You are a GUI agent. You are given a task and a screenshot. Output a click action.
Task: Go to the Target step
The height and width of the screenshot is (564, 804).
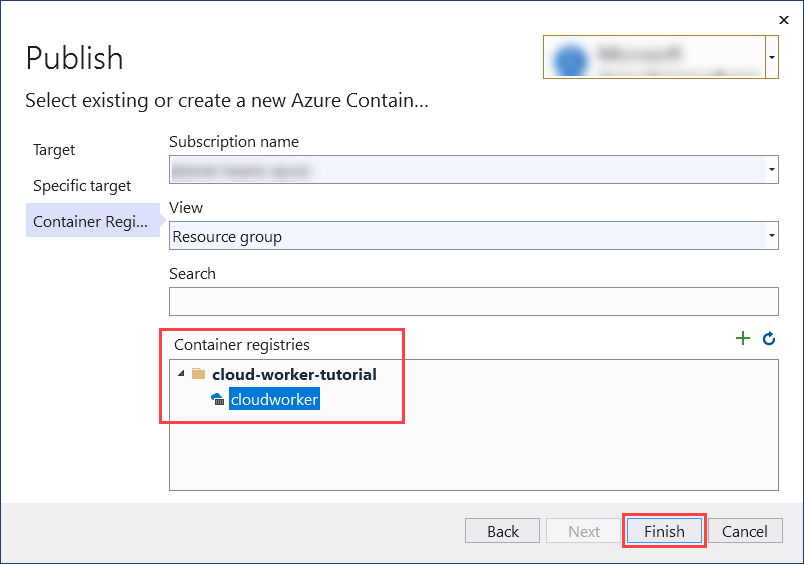point(54,150)
